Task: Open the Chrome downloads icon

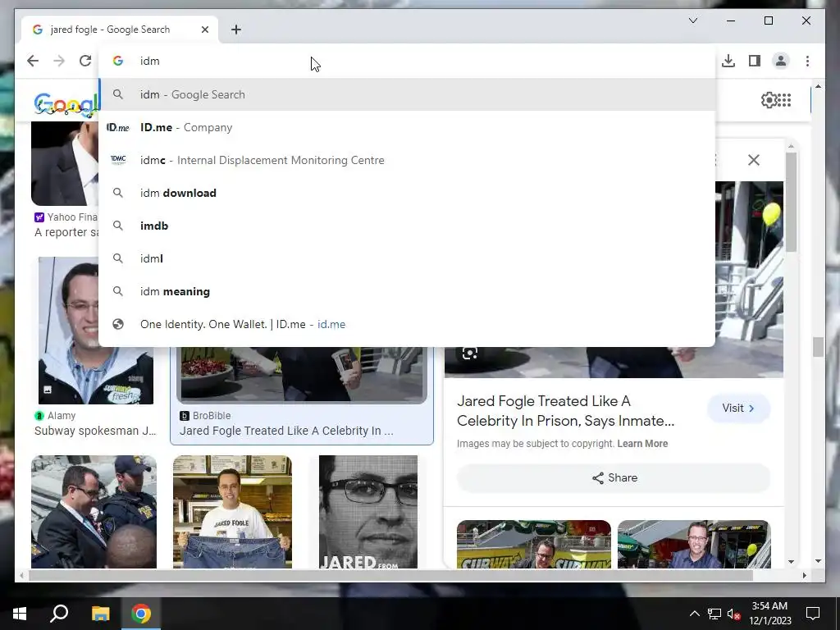Action: (x=728, y=61)
